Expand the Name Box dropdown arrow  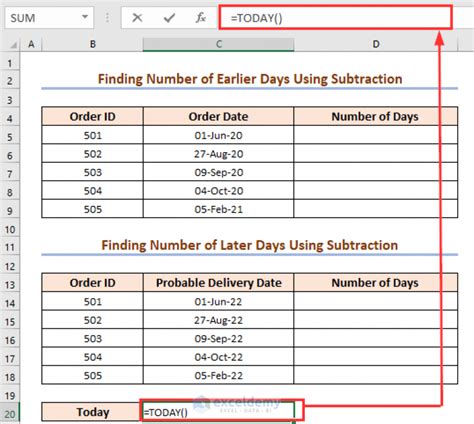[85, 17]
